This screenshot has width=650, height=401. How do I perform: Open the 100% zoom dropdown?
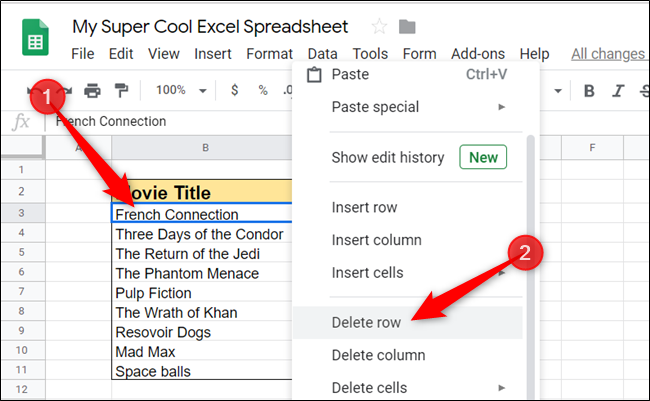181,91
